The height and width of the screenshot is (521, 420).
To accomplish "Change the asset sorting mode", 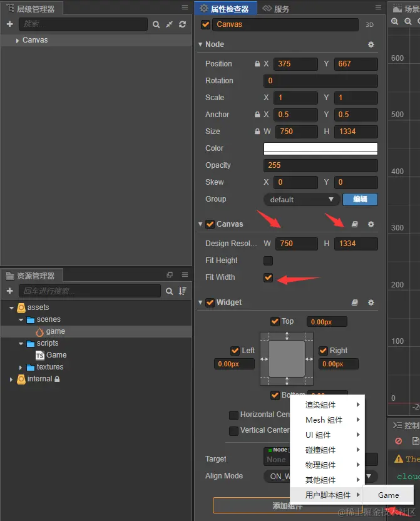I will pyautogui.click(x=183, y=291).
